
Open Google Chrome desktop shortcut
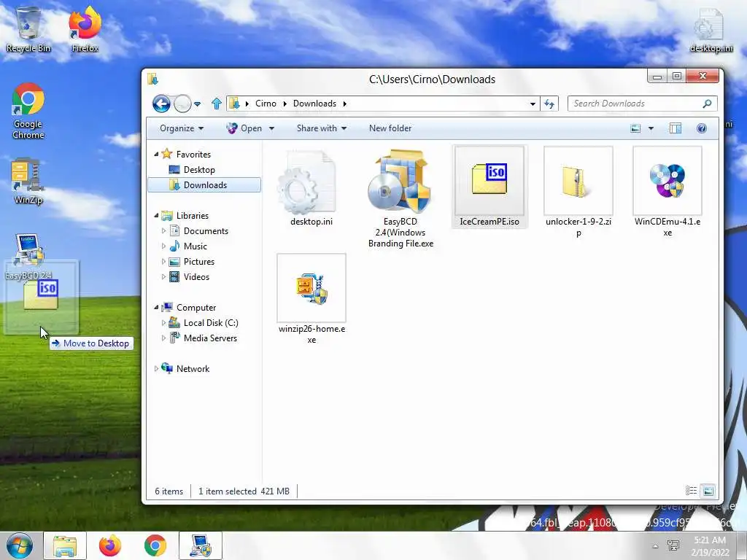[28, 111]
